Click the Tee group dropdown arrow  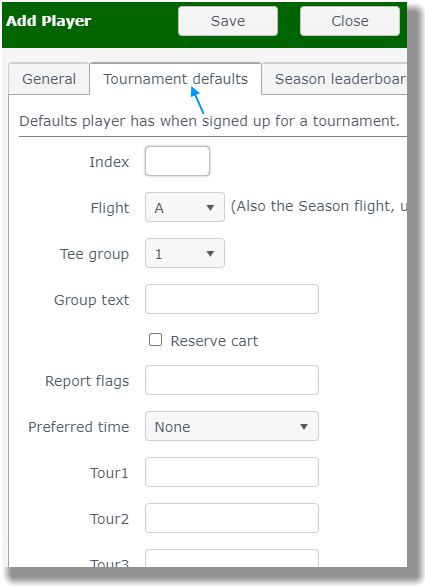(210, 254)
